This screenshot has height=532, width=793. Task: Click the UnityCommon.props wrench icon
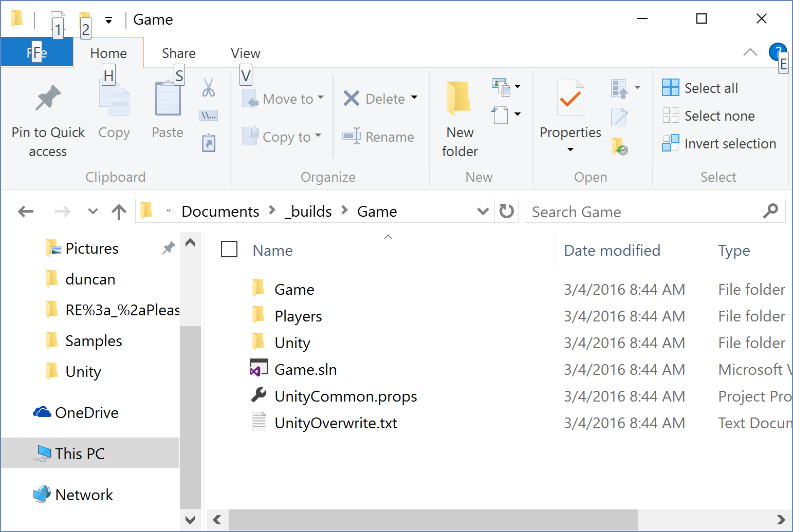coord(259,395)
